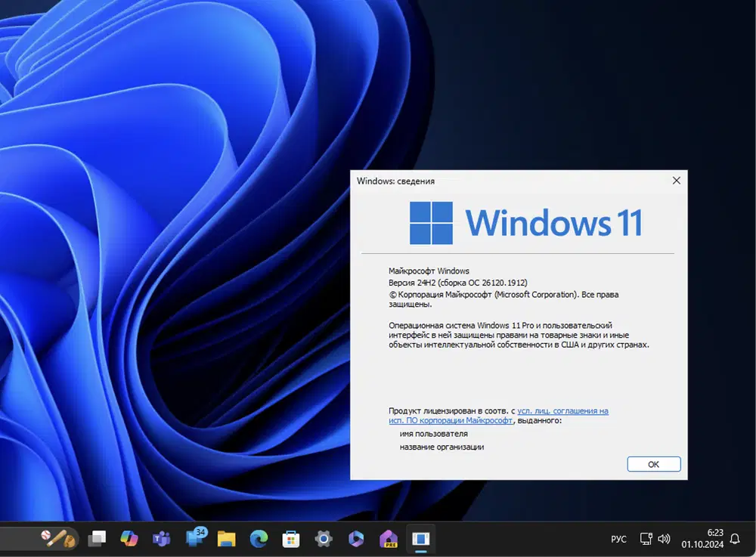The image size is (756, 557).
Task: Click the baseball search highlight box
Action: 59,538
